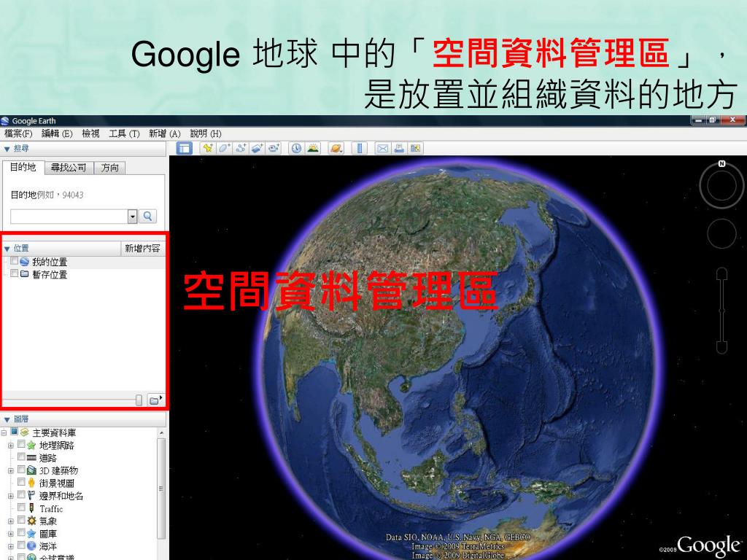Open view in Google Maps icon
747x560 pixels.
pyautogui.click(x=415, y=148)
